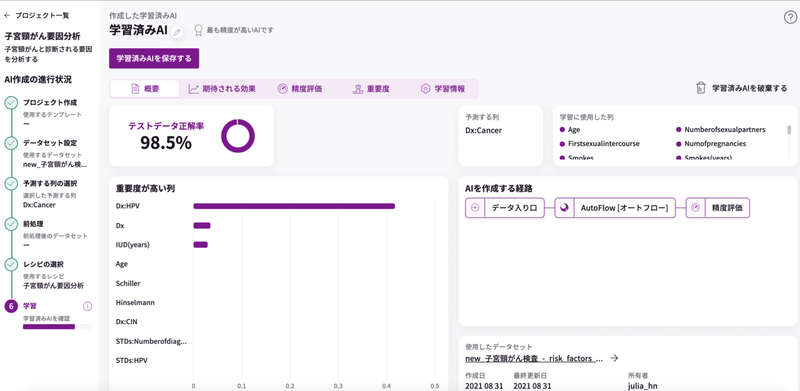The image size is (800, 391).
Task: Click the Dx importance bar
Action: coord(202,226)
